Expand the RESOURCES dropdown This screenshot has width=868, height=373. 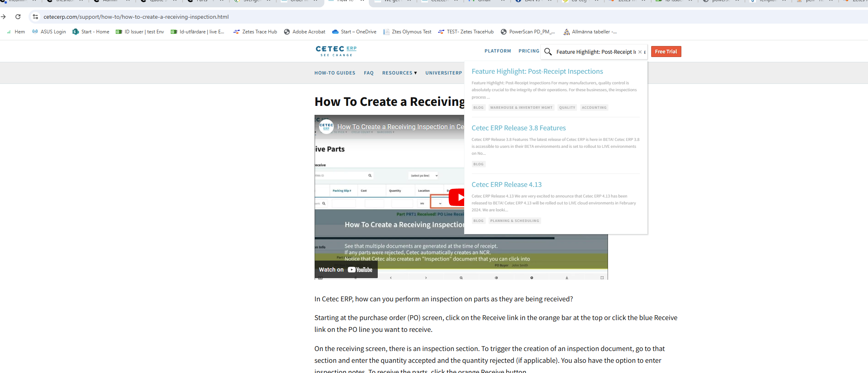tap(399, 73)
